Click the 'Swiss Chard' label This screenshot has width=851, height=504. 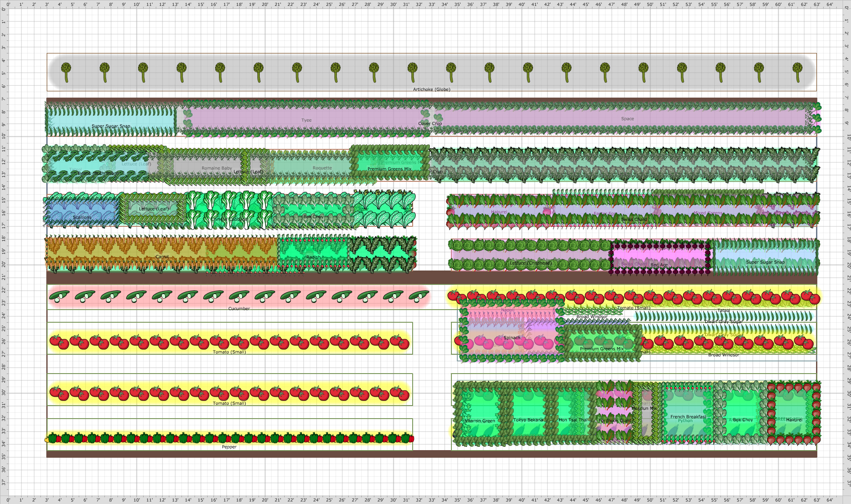pyautogui.click(x=634, y=219)
